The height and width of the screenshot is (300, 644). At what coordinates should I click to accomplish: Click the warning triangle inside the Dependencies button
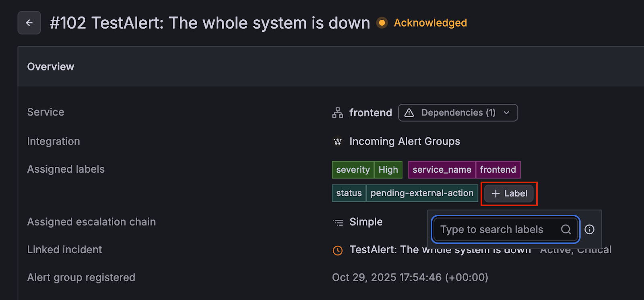click(409, 113)
